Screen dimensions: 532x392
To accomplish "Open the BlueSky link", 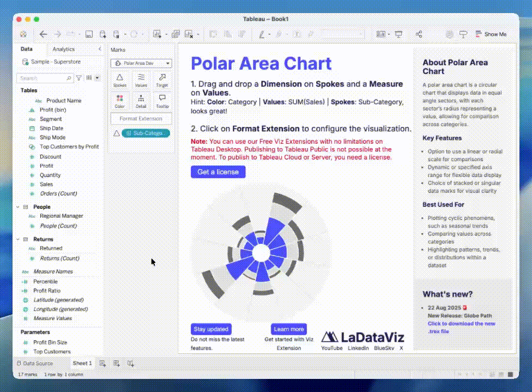I will click(384, 348).
